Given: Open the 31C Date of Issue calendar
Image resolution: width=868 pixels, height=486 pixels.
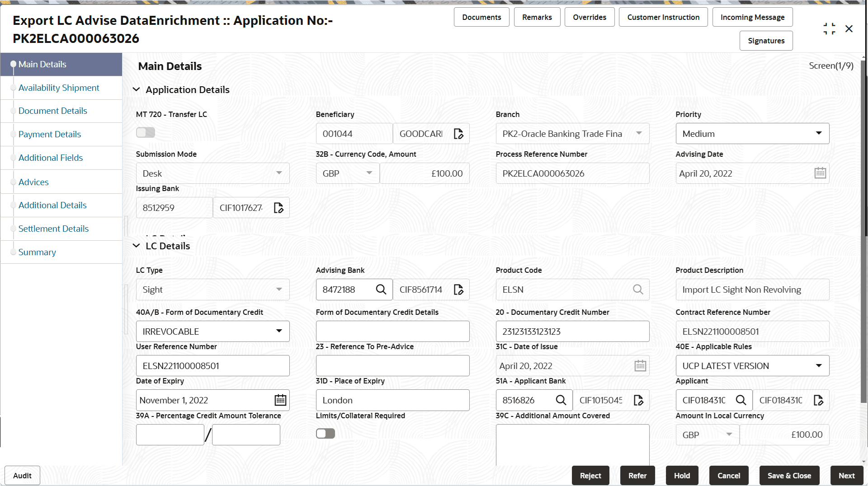Looking at the screenshot, I should coord(640,365).
